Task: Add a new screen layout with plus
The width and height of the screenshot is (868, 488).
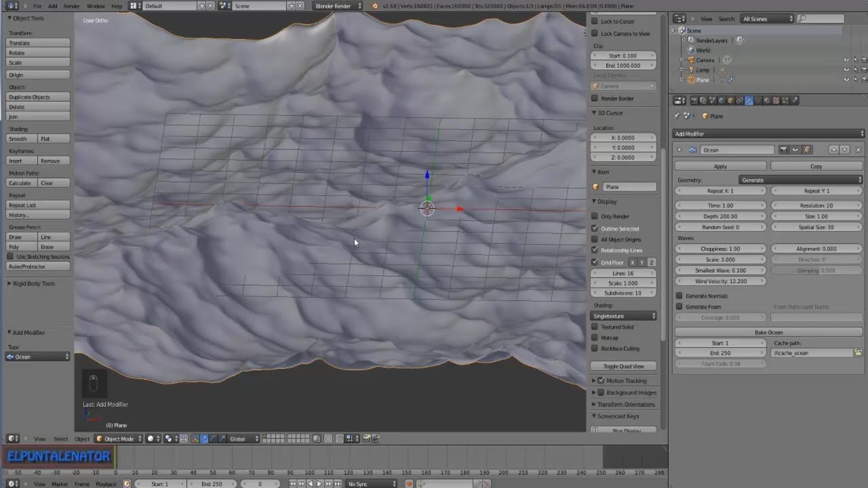Action: tap(201, 5)
